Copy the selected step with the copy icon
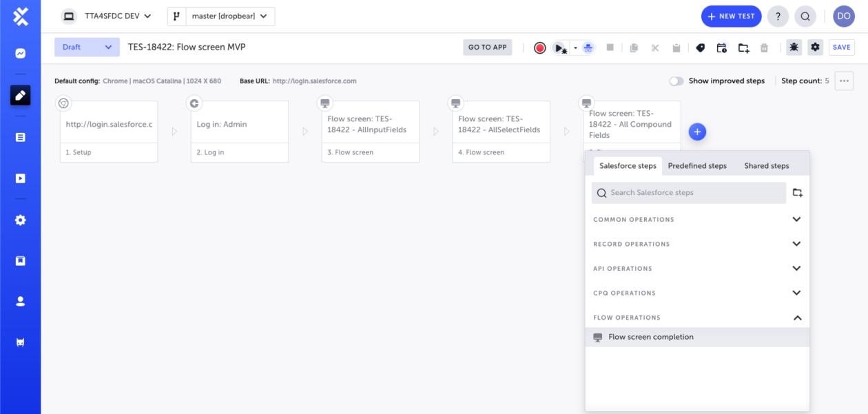The image size is (868, 414). coord(633,47)
